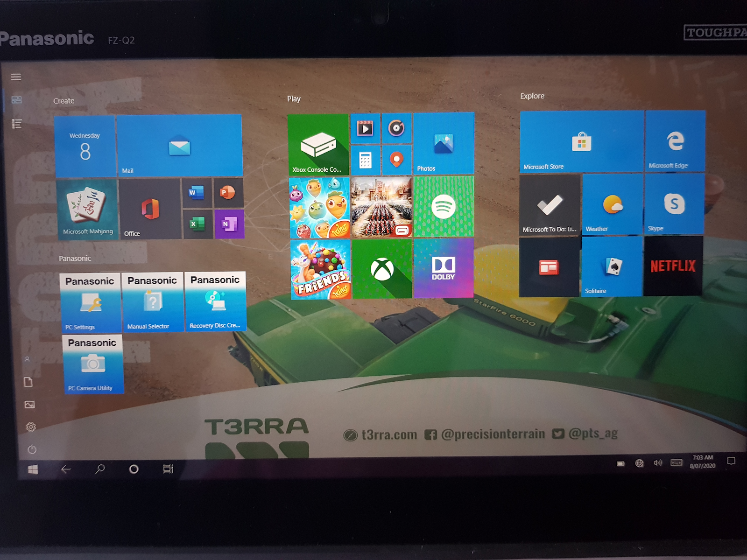Screen dimensions: 747x560
Task: Check battery status in system tray
Action: pyautogui.click(x=621, y=464)
